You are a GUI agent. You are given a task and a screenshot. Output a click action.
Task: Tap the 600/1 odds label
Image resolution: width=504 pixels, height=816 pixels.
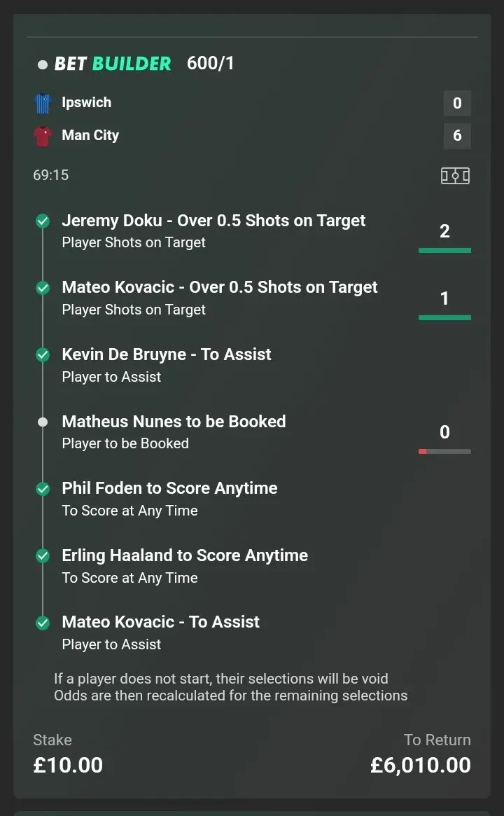point(211,64)
